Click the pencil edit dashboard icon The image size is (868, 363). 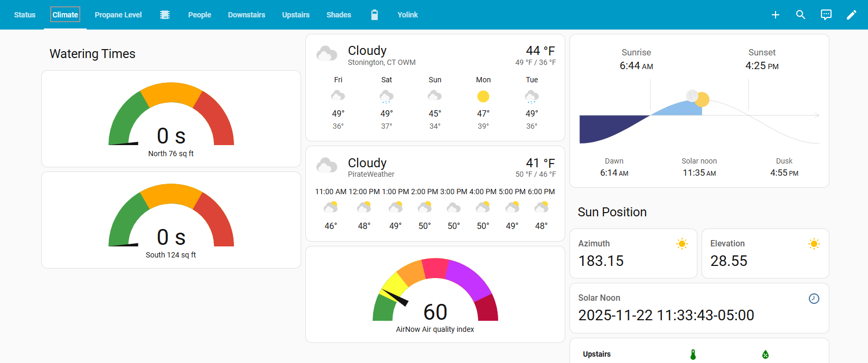(x=851, y=15)
